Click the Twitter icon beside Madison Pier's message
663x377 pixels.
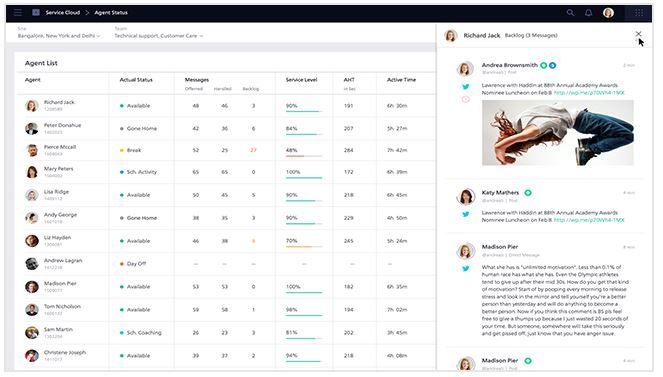click(466, 268)
